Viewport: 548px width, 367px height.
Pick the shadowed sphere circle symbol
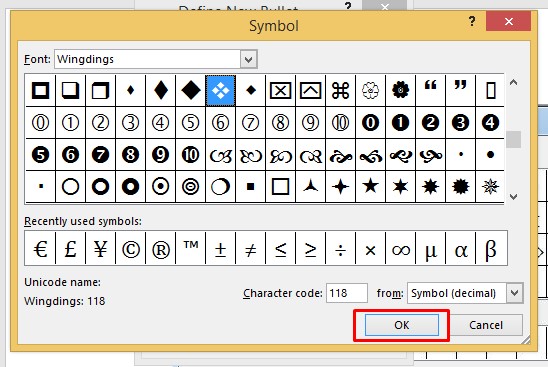(x=221, y=187)
